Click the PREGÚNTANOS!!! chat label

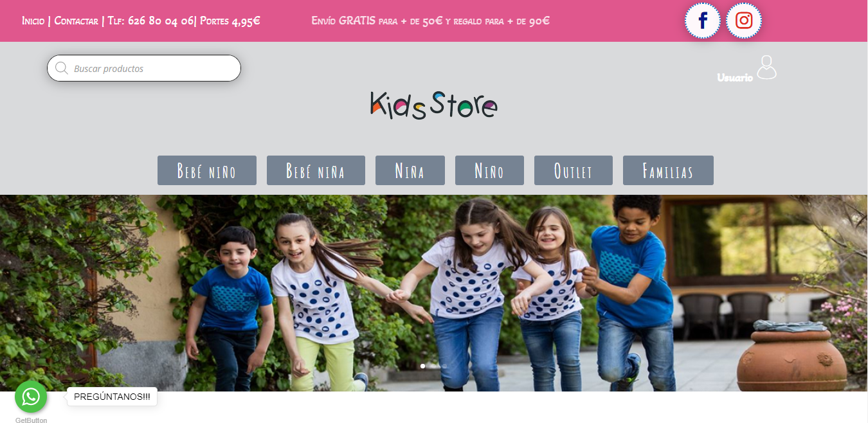(112, 397)
